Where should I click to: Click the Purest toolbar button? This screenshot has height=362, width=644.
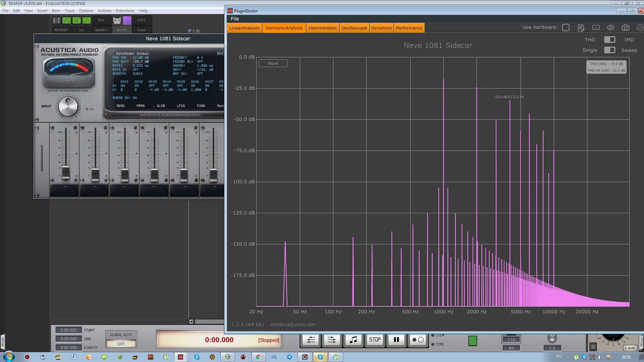click(x=142, y=30)
